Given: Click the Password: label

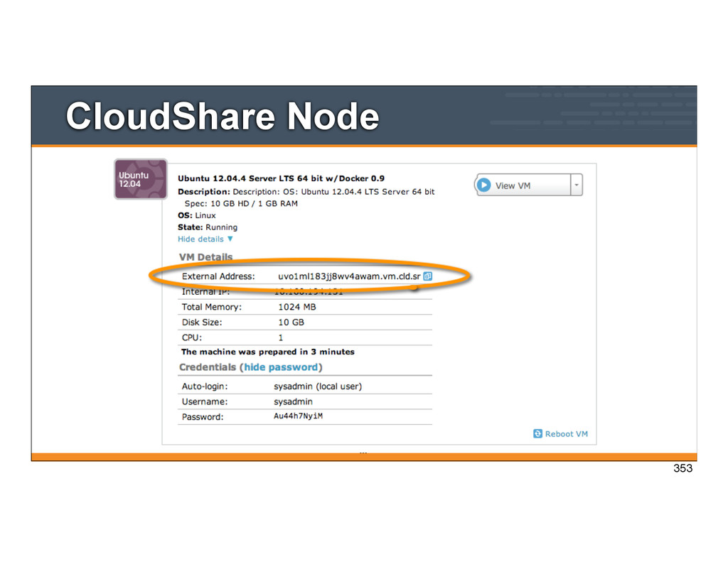Looking at the screenshot, I should point(203,417).
